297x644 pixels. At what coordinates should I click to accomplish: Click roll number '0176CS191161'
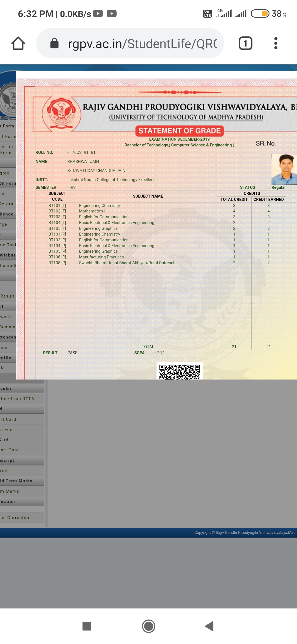(x=81, y=152)
